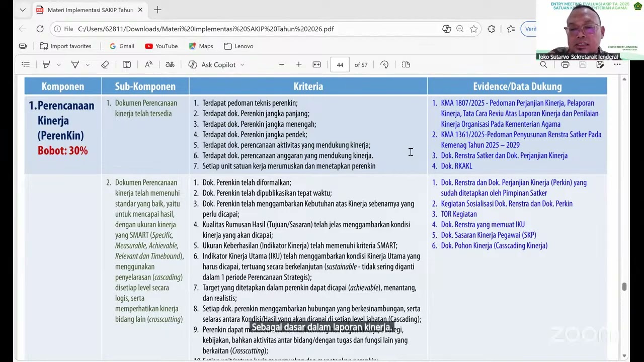Screen dimensions: 644x362
Task: Click 'Dok. Sasaran Kinerja Pegawai (SKP)' item
Action: [x=488, y=235]
